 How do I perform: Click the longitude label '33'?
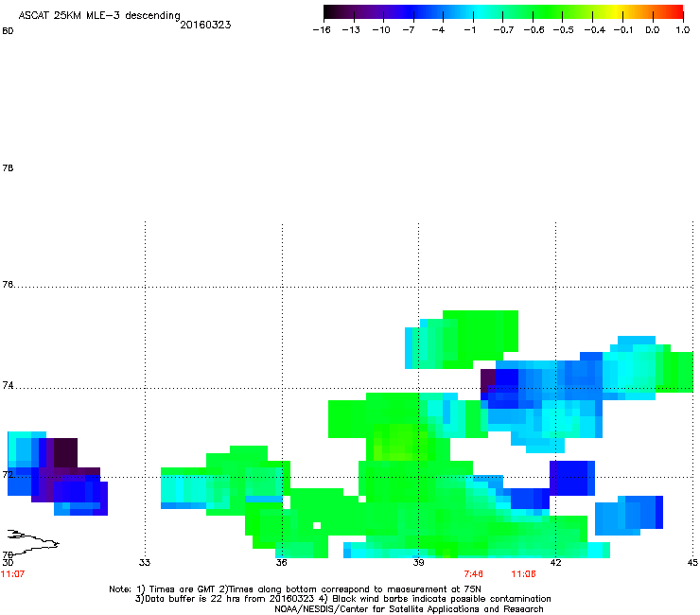[144, 562]
